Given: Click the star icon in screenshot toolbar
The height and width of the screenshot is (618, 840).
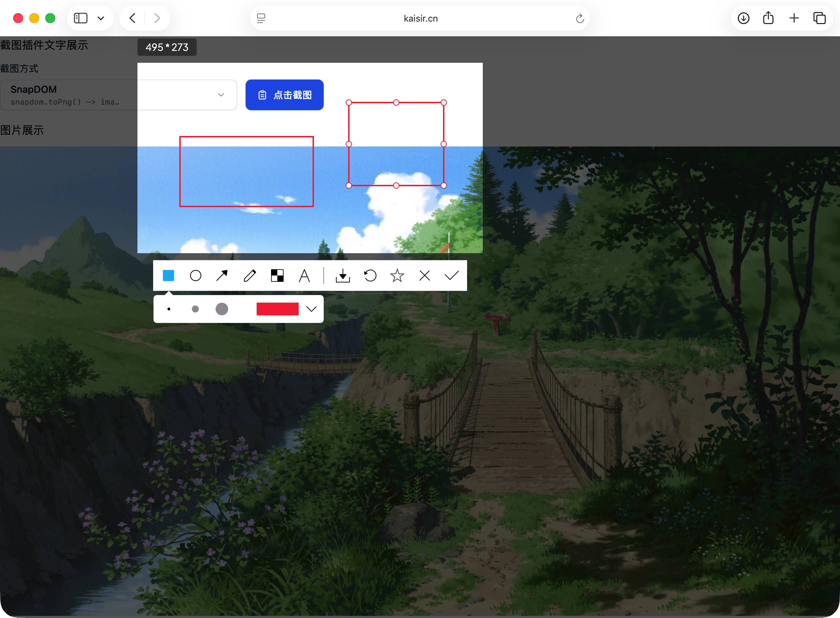Looking at the screenshot, I should click(x=397, y=276).
